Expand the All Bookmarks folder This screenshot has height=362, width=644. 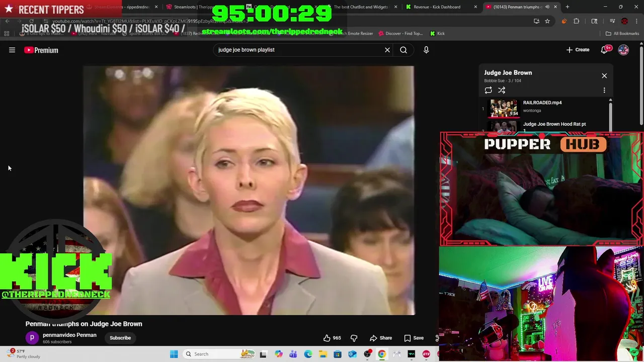622,34
